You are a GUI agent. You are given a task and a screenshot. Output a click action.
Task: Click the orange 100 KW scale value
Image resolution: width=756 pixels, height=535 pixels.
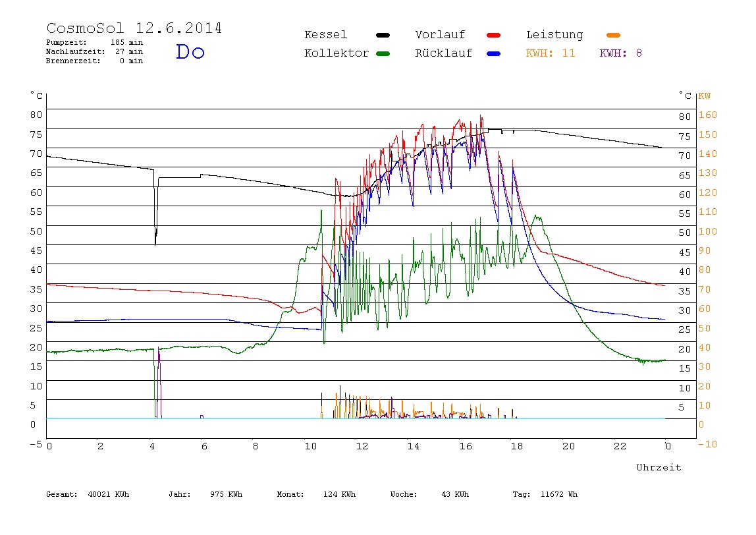click(x=708, y=231)
